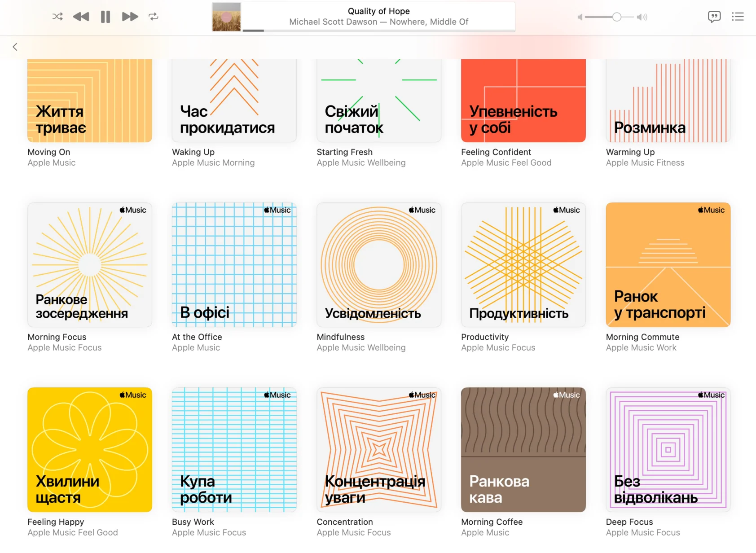
Task: Click the Deep Focus playlist title
Action: [629, 522]
